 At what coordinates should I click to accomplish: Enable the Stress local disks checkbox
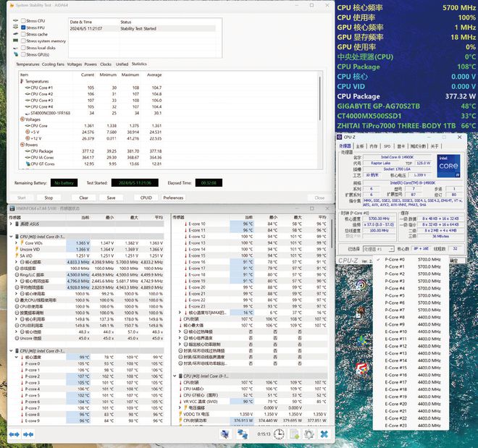coord(23,48)
